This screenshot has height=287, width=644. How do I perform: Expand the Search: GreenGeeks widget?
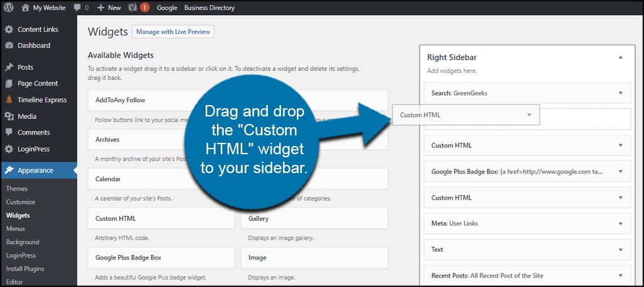pyautogui.click(x=620, y=93)
